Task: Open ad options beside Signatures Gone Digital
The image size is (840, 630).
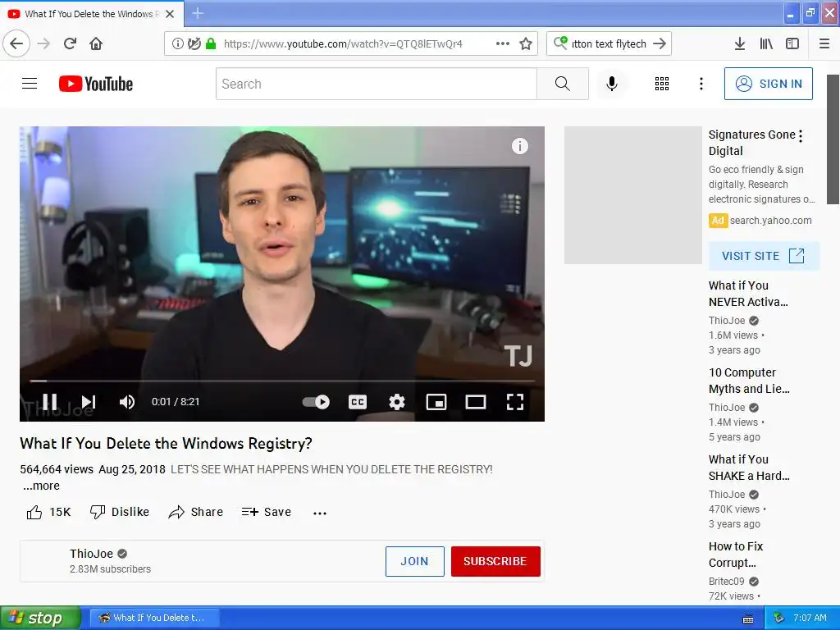Action: (801, 136)
